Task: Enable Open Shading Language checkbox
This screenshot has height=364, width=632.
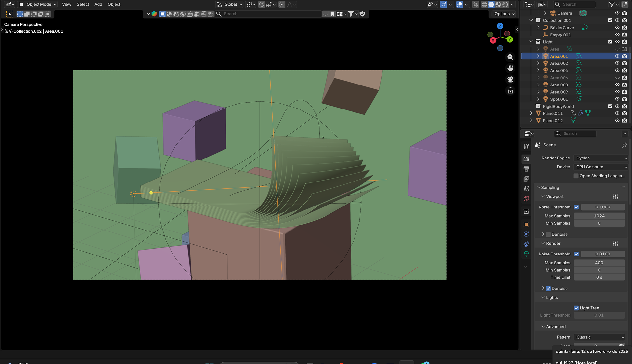Action: (576, 176)
